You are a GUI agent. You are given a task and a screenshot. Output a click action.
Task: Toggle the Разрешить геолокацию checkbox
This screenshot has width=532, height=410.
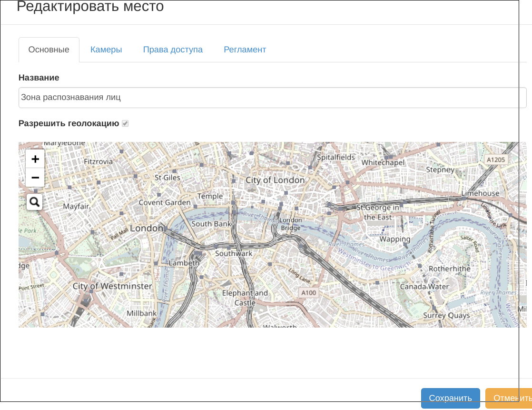pos(125,123)
